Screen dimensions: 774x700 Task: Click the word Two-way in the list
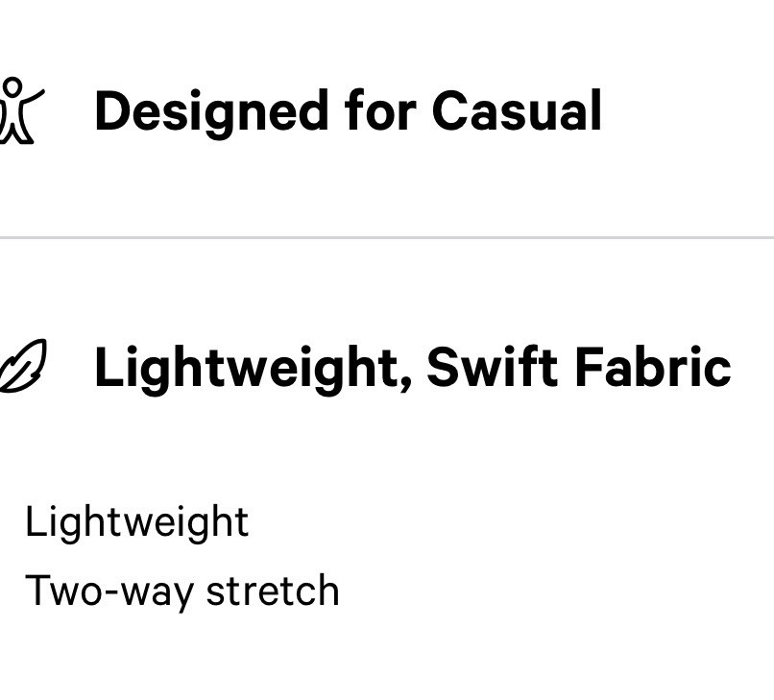point(109,592)
